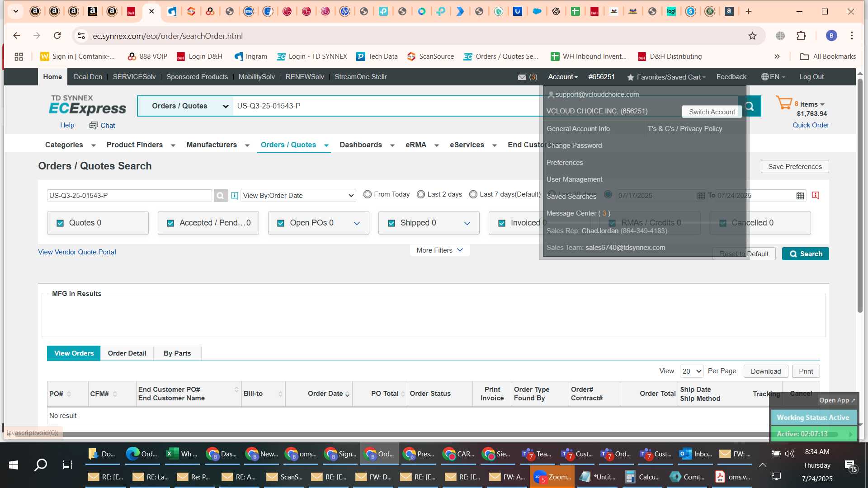The height and width of the screenshot is (488, 868).
Task: Click the Download button
Action: (x=766, y=371)
